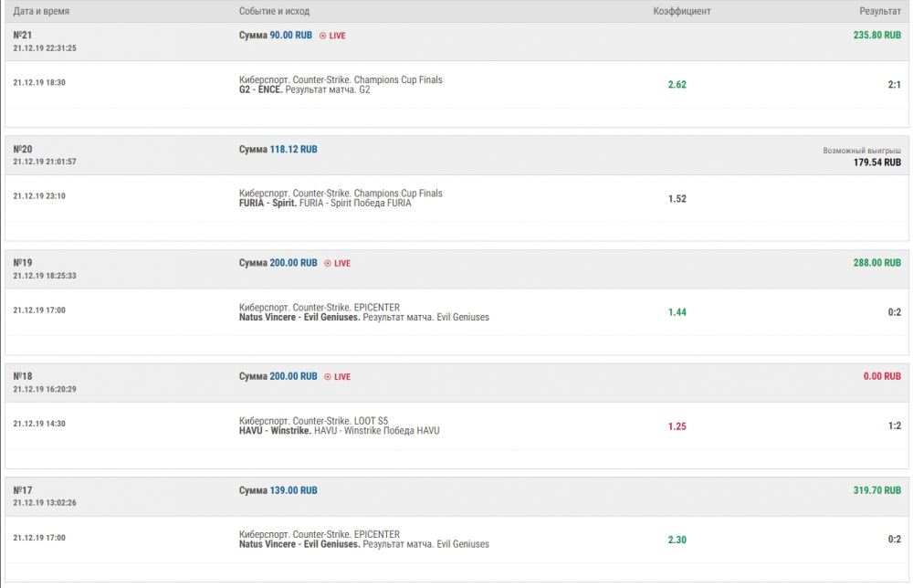
Task: Click the 0.00 RUB lost result
Action: (x=882, y=376)
